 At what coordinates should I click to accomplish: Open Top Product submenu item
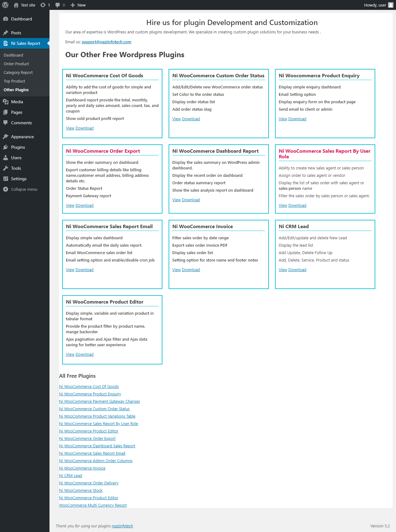coord(15,81)
